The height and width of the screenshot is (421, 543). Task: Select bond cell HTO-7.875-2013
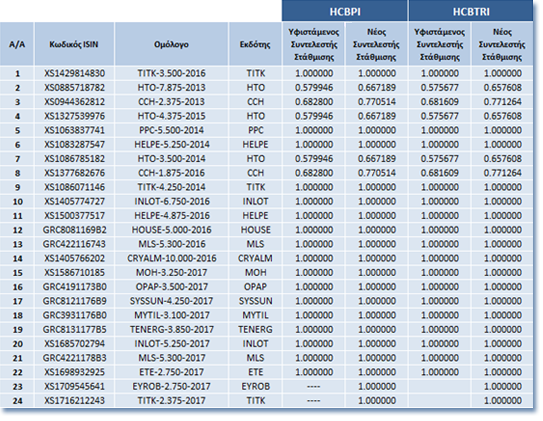click(171, 88)
